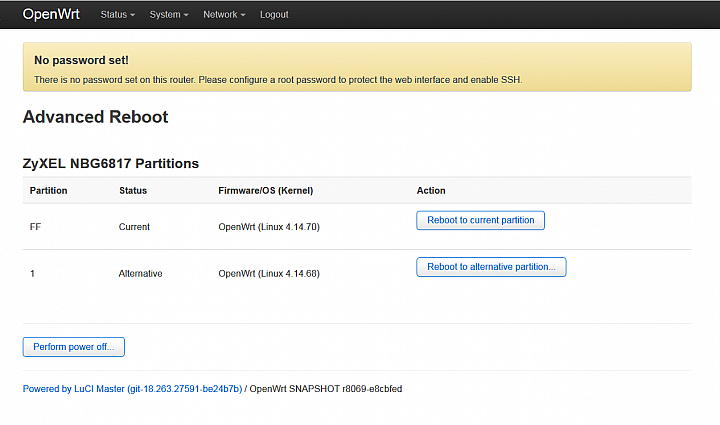Click Reboot to alternative partition button

coord(491,267)
